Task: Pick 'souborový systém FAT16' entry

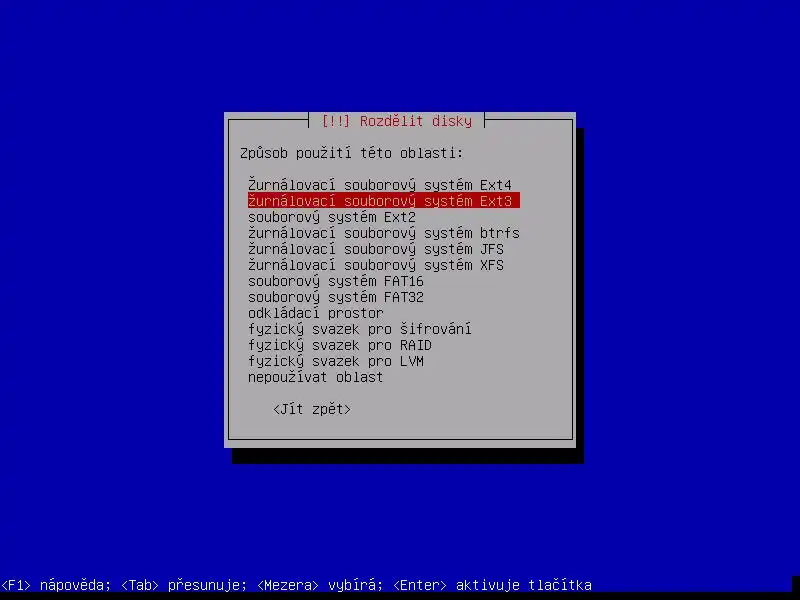Action: tap(336, 281)
